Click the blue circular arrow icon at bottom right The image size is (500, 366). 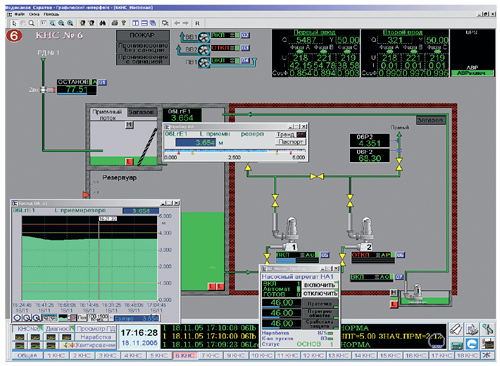(471, 343)
